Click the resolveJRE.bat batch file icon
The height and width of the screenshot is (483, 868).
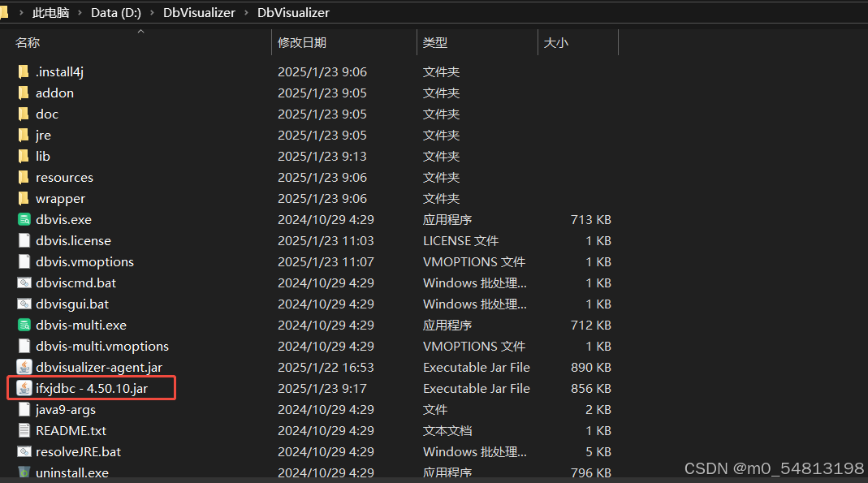[x=24, y=451]
